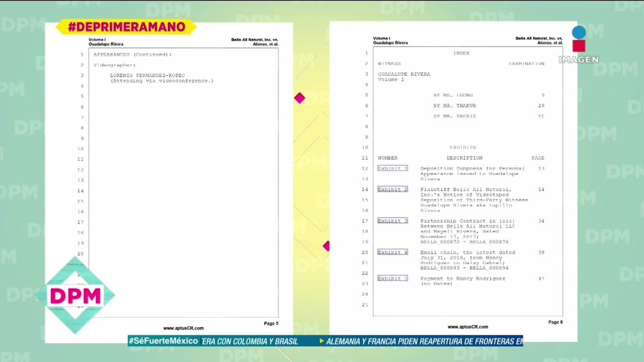Click the DPM show logo
The height and width of the screenshot is (362, 644).
click(x=75, y=296)
